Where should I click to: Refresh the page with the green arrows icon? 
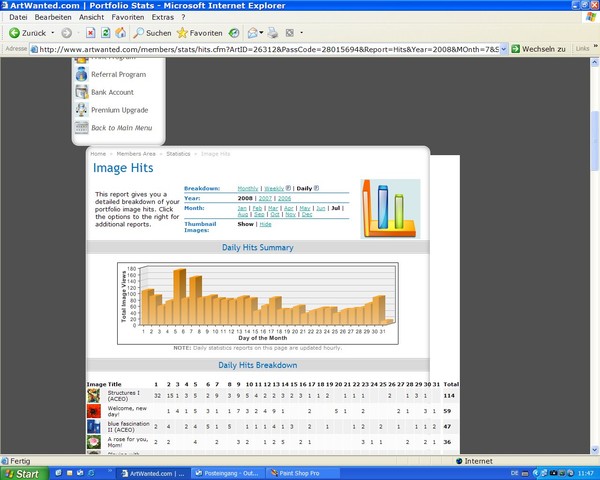point(105,33)
